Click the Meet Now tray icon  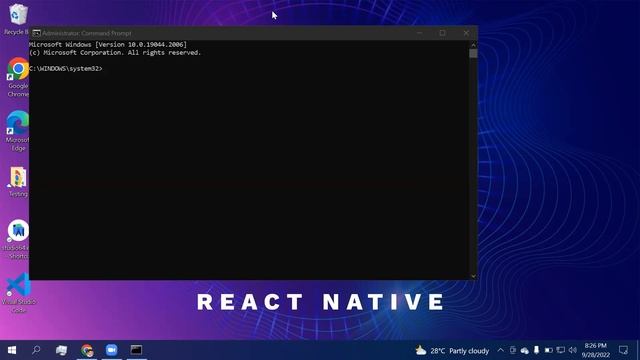513,350
